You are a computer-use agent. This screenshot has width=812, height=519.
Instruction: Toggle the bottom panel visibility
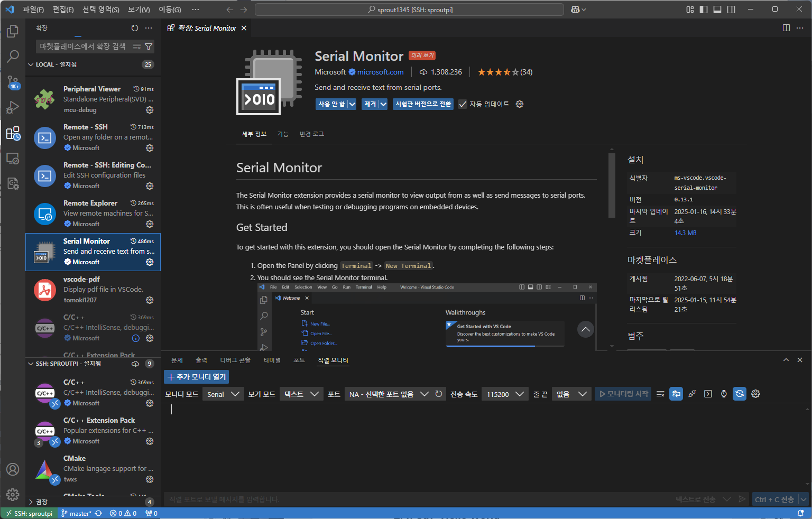717,10
